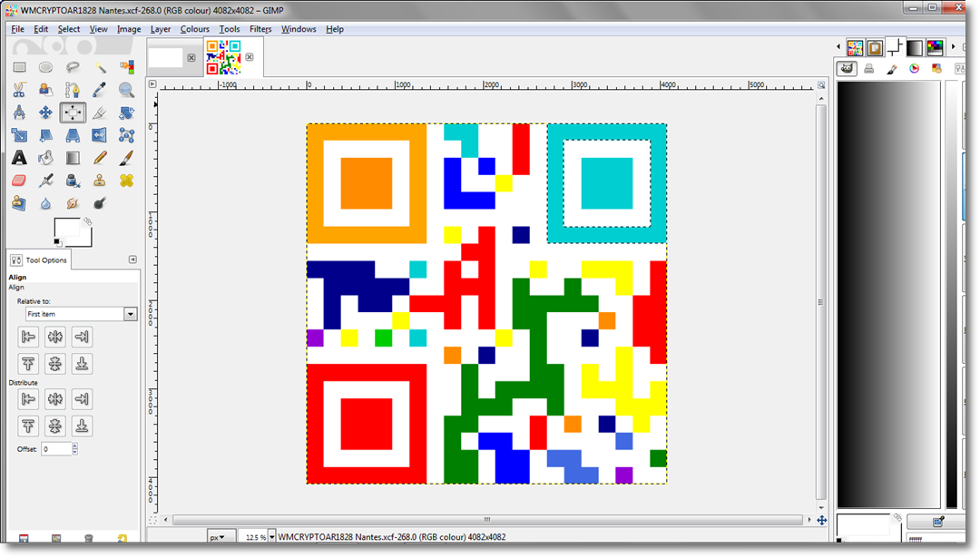Toggle the Quick Mask button
Image resolution: width=980 pixels, height=558 pixels.
[152, 520]
